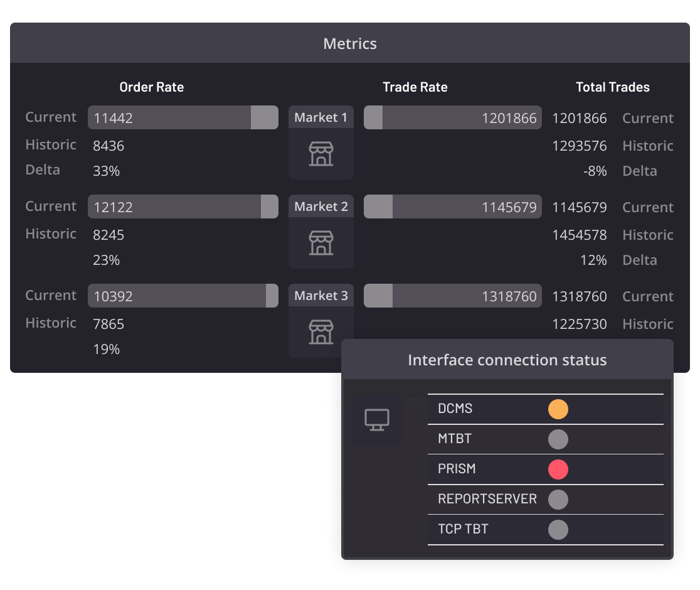
Task: Click the TCP TBT status indicator
Action: (558, 529)
